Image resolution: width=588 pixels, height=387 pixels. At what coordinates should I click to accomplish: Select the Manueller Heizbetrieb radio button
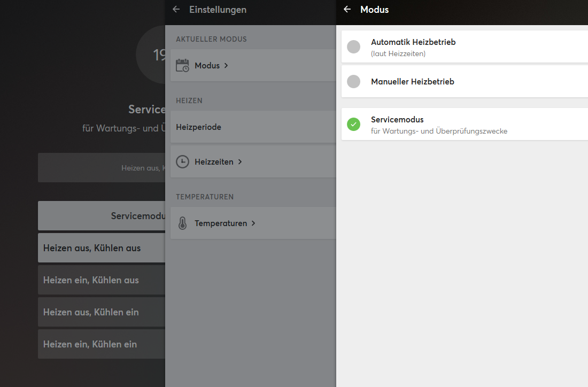tap(353, 81)
